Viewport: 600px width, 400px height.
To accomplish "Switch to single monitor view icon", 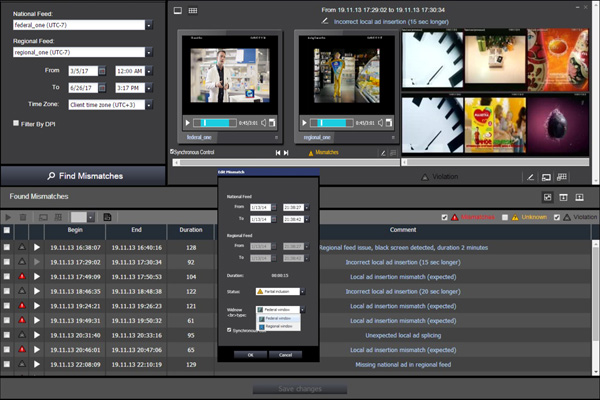I will pyautogui.click(x=177, y=10).
